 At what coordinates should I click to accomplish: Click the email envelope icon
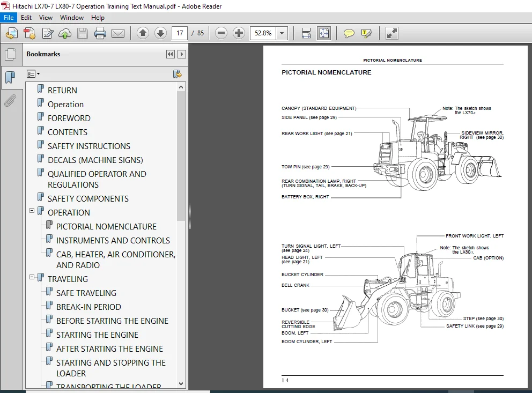pos(118,33)
